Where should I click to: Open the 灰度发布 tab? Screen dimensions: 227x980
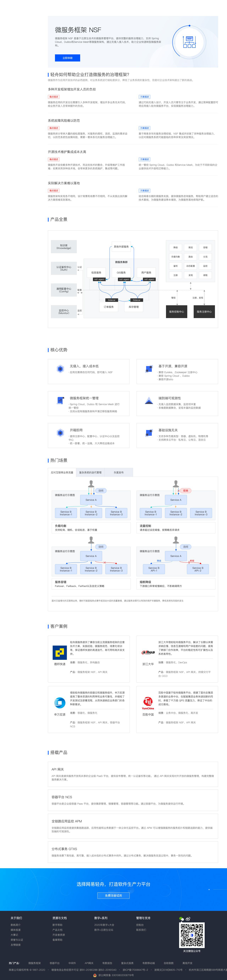tap(118, 472)
